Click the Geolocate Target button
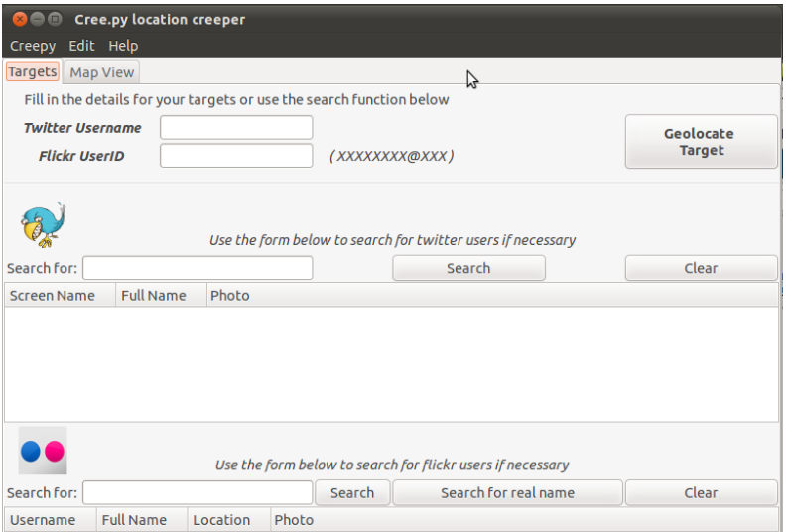 (701, 141)
